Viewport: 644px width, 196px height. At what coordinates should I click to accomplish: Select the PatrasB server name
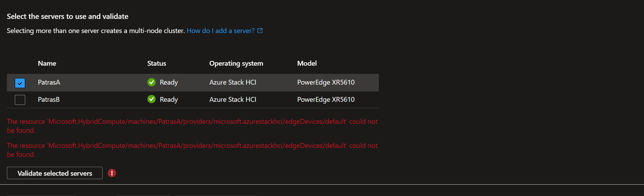coord(49,99)
